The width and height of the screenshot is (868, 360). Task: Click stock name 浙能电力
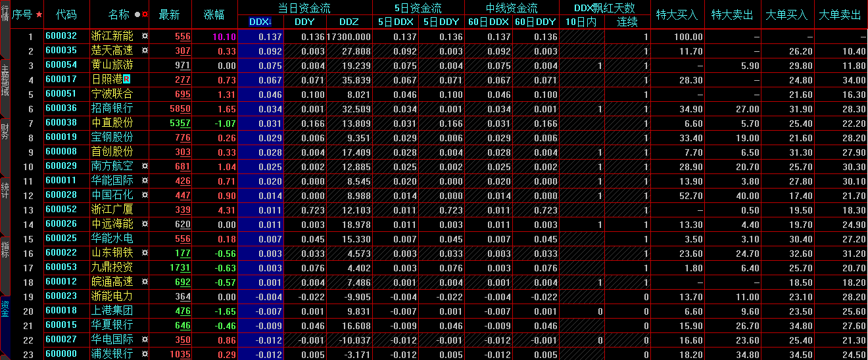point(112,296)
